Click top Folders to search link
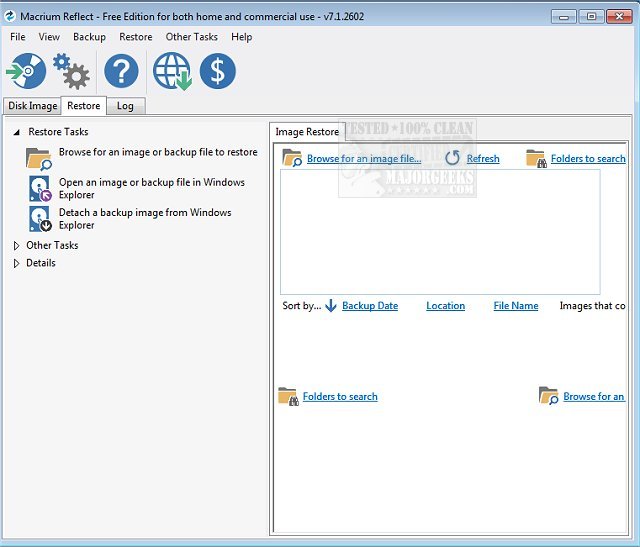 (588, 158)
